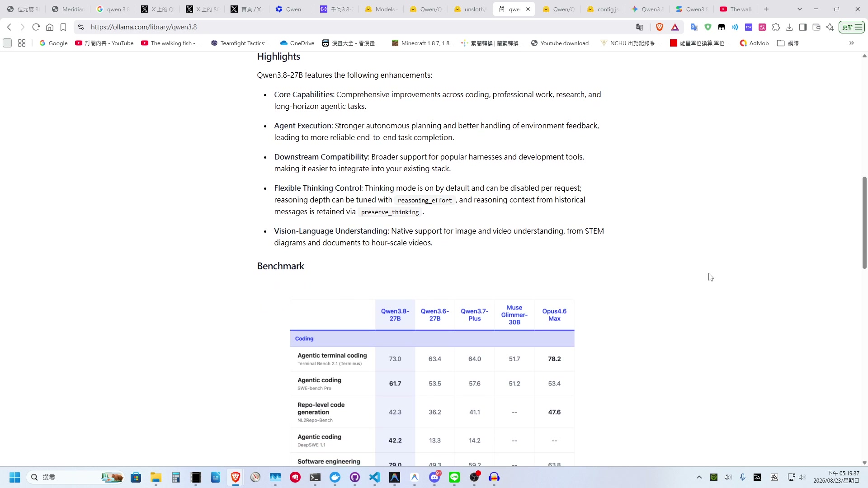Open the Google bookmark
Viewport: 868px width, 488px height.
pos(53,43)
